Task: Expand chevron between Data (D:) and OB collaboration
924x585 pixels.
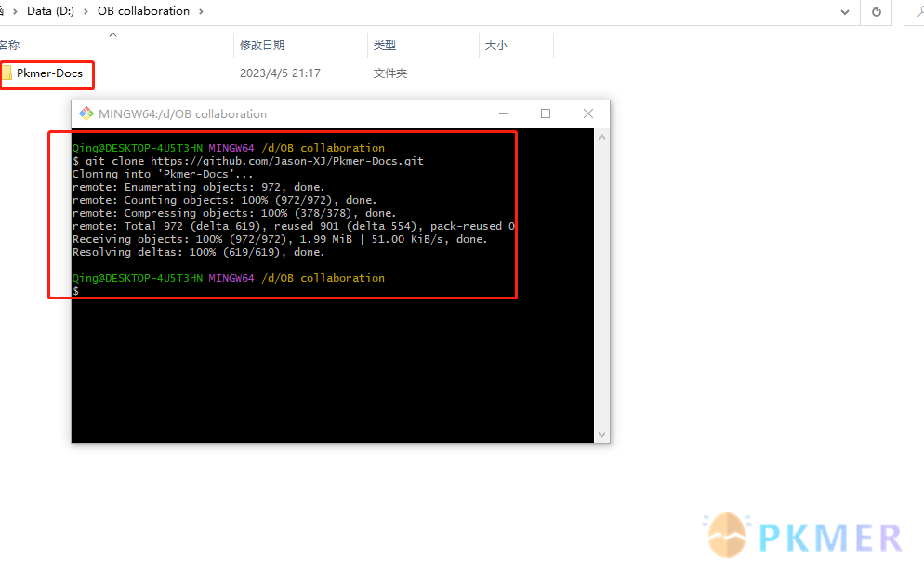Action: pyautogui.click(x=86, y=12)
